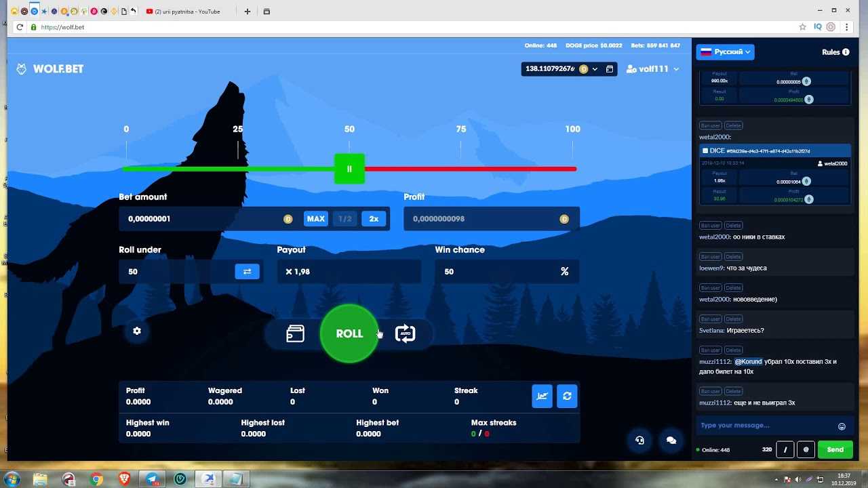
Task: Swap roll under/over direction icon
Action: (247, 271)
